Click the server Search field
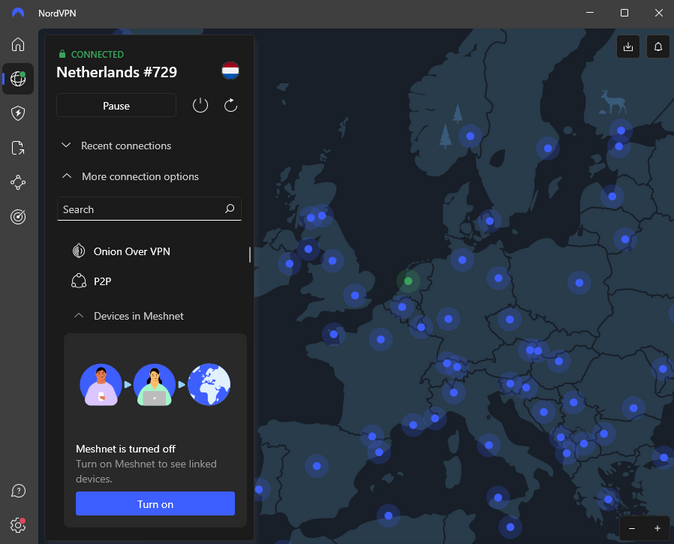 pyautogui.click(x=140, y=210)
